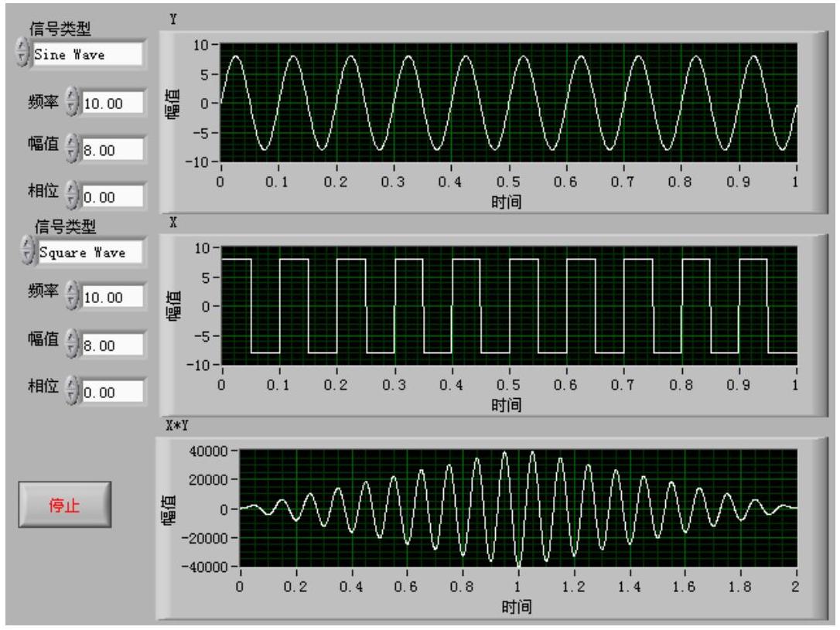Open the Sine Wave signal type selector

point(88,54)
